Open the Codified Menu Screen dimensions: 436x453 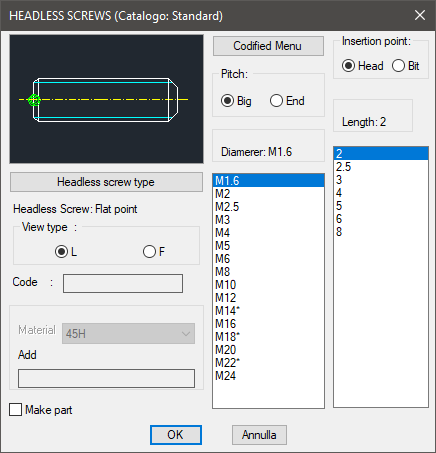(x=268, y=46)
